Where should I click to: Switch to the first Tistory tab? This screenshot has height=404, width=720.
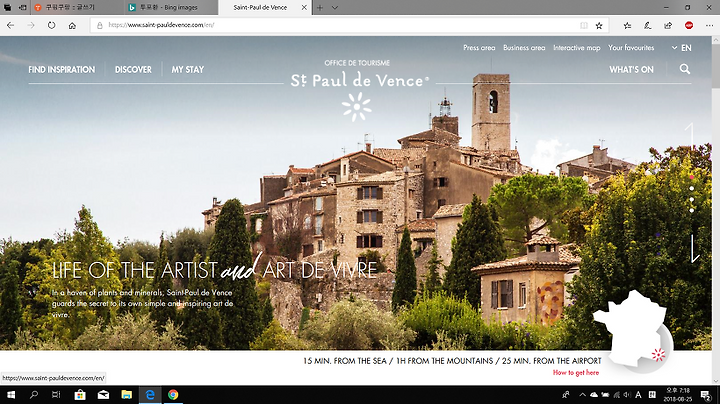point(77,7)
